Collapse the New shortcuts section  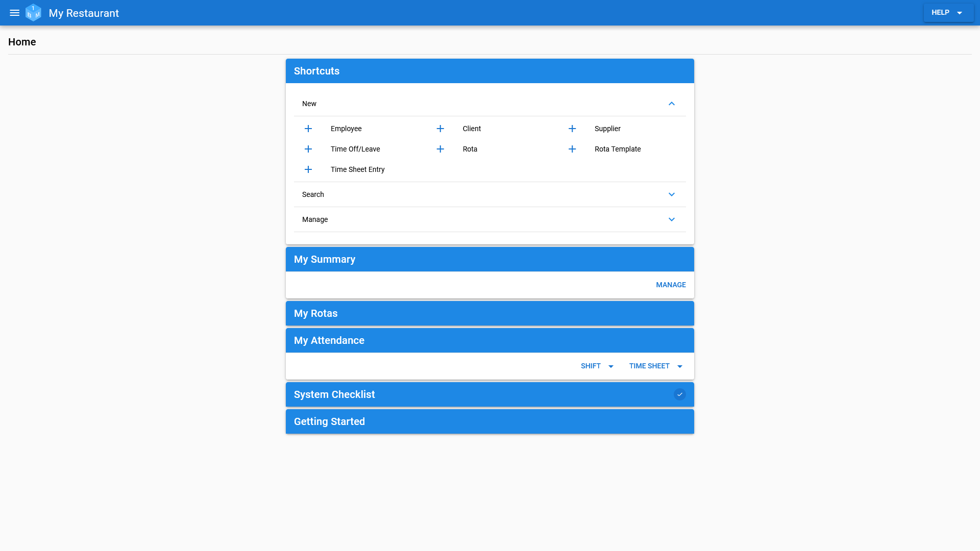pos(671,104)
